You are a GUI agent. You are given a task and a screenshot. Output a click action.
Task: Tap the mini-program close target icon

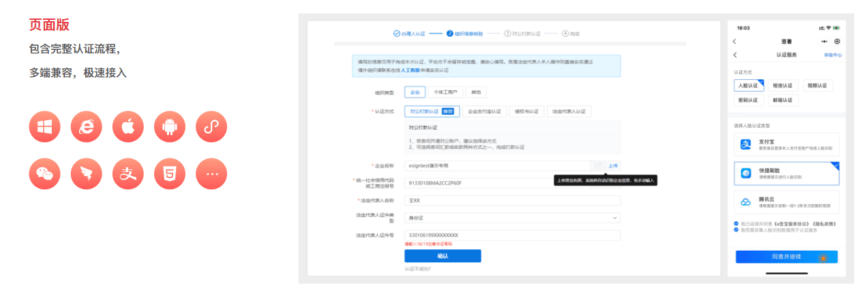tap(837, 41)
